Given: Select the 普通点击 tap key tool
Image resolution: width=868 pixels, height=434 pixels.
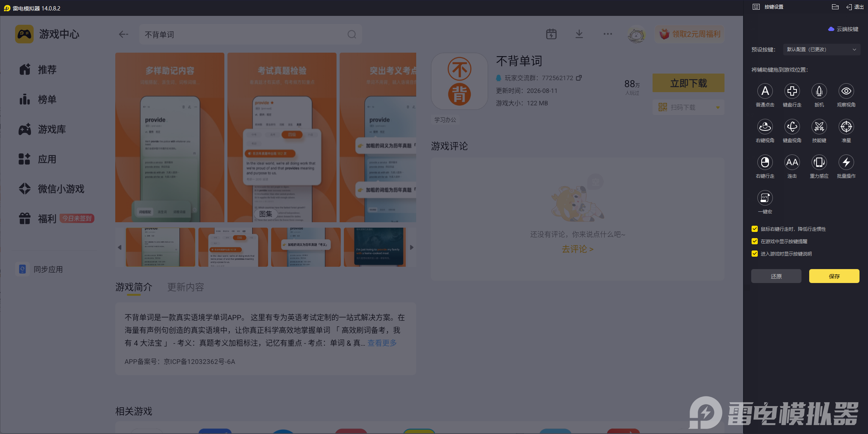Looking at the screenshot, I should [x=765, y=91].
